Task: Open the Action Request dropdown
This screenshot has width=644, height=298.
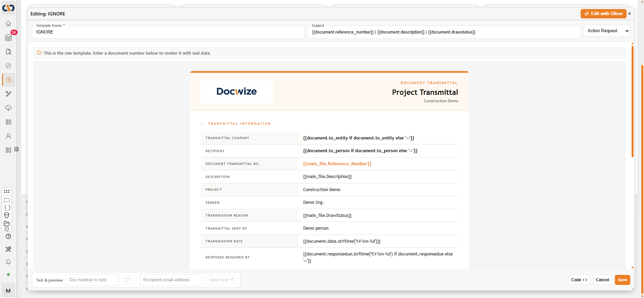Action: 606,31
